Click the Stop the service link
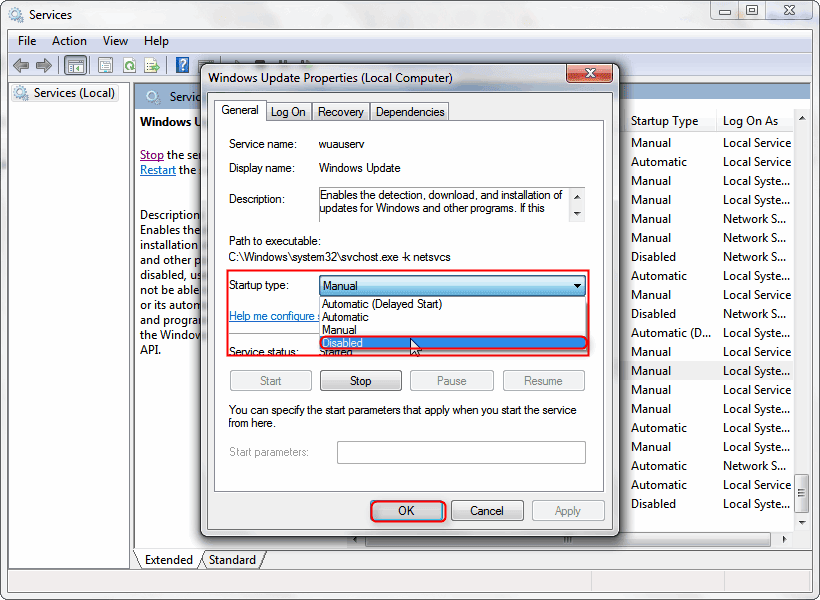Screen dimensions: 820x600 (x=152, y=155)
